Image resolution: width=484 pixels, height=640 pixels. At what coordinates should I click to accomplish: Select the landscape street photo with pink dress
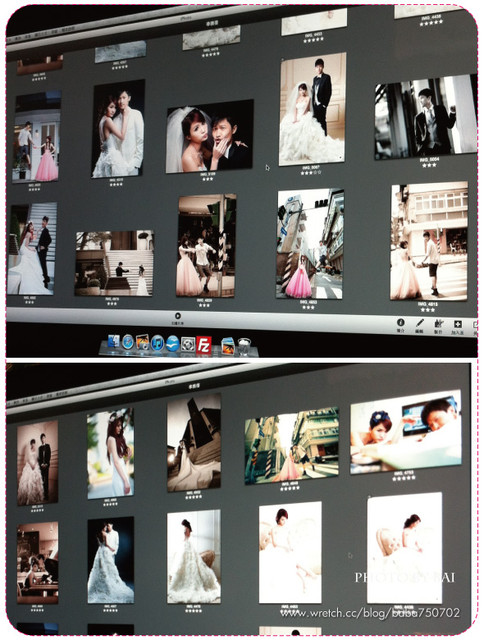[292, 446]
